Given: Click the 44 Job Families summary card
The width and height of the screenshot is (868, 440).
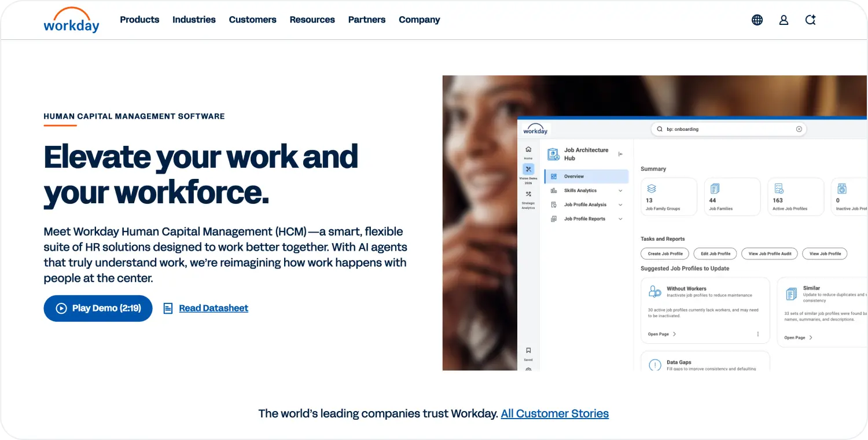Looking at the screenshot, I should [x=733, y=197].
